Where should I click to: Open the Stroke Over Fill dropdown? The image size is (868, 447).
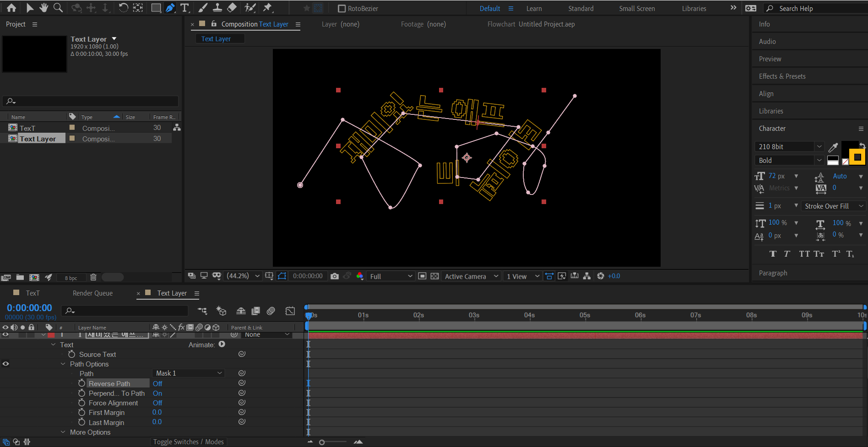(833, 206)
